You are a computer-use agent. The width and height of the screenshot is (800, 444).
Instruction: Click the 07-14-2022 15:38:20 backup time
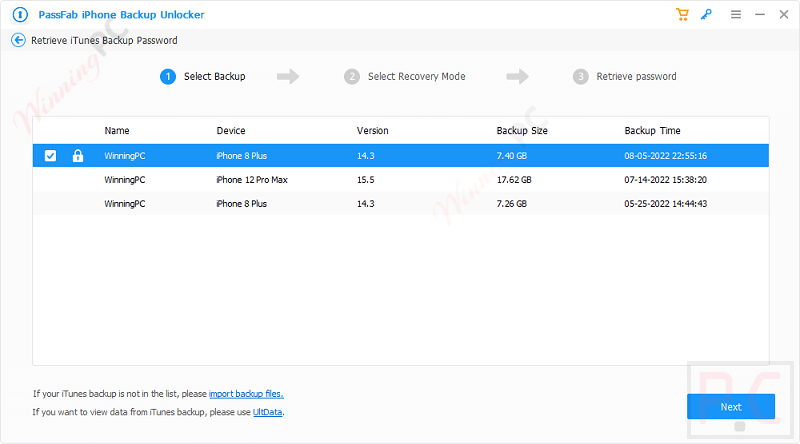point(665,180)
